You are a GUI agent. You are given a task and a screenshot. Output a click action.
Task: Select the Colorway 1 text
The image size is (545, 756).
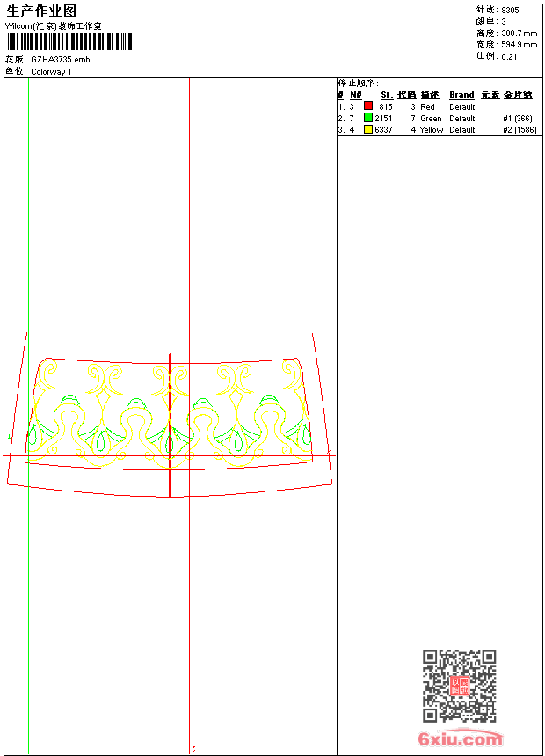click(51, 72)
